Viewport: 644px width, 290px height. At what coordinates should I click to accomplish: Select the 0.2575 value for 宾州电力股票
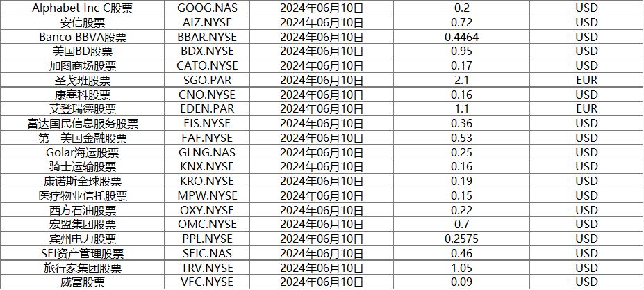(462, 239)
